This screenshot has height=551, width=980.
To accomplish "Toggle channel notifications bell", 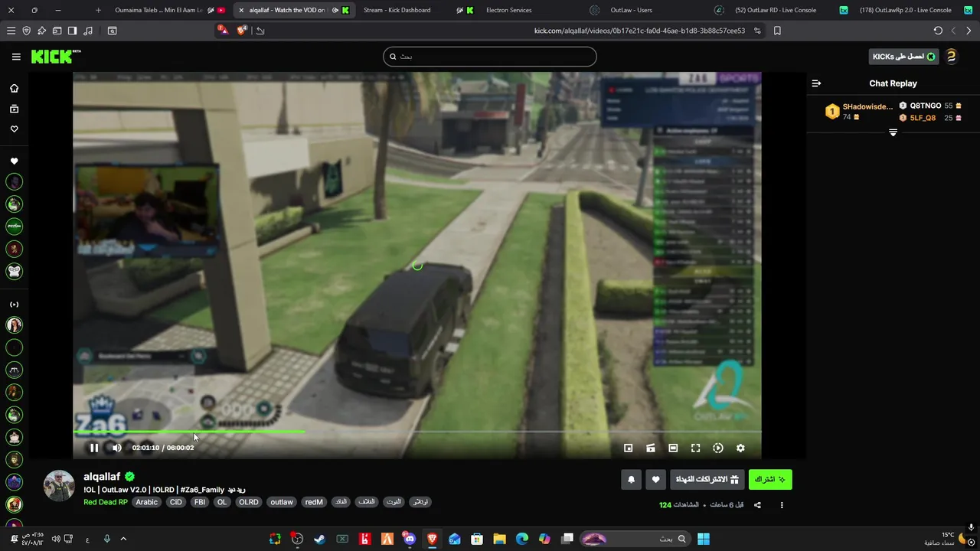I will coord(631,479).
